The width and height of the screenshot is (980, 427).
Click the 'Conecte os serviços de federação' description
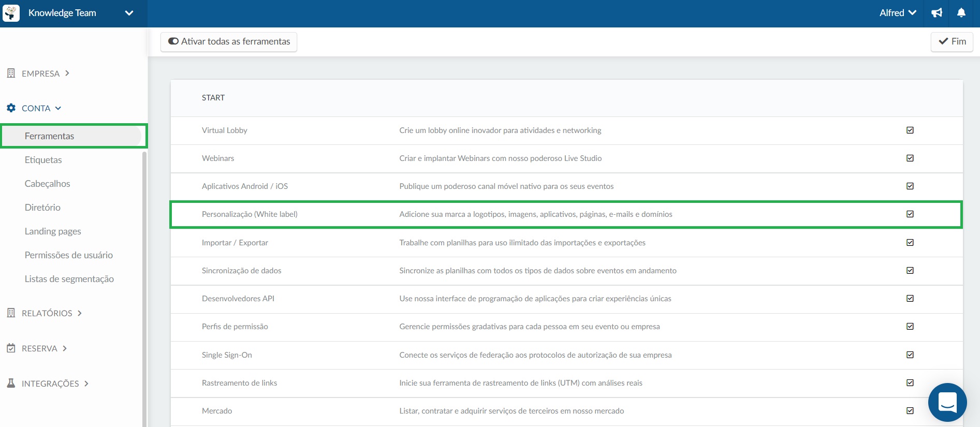tap(535, 355)
